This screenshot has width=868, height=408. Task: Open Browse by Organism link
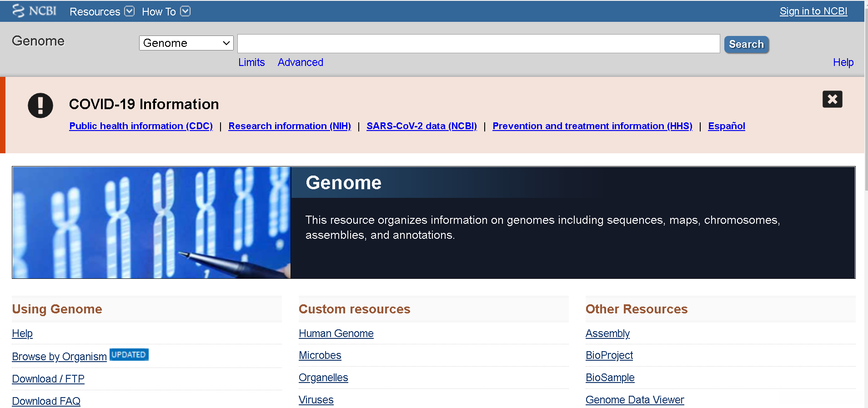[59, 357]
